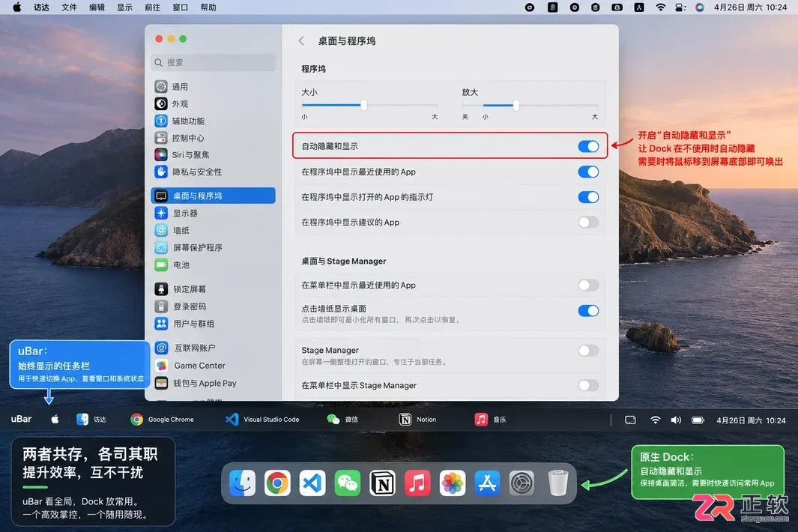Viewport: 798px width, 532px height.
Task: Select Siri与聚焦 in the sidebar
Action: pyautogui.click(x=214, y=155)
